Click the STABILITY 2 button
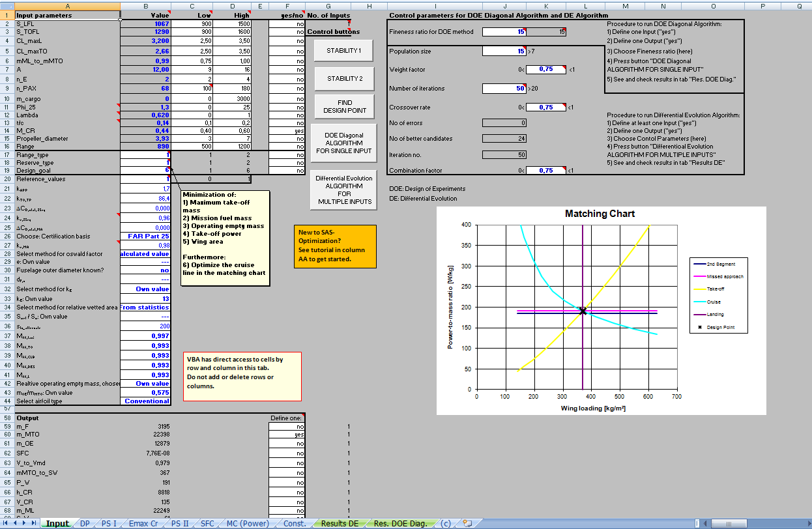This screenshot has height=529, width=812. 344,79
